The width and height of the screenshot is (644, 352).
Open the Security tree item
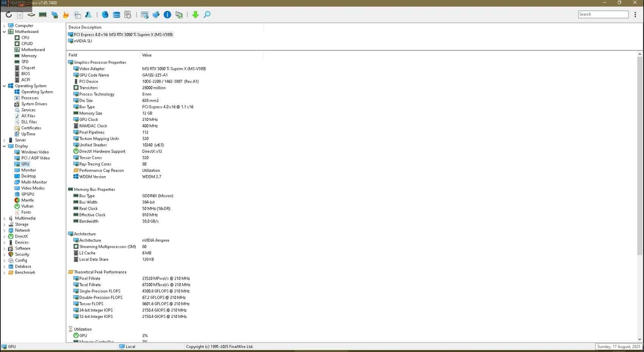click(x=22, y=255)
